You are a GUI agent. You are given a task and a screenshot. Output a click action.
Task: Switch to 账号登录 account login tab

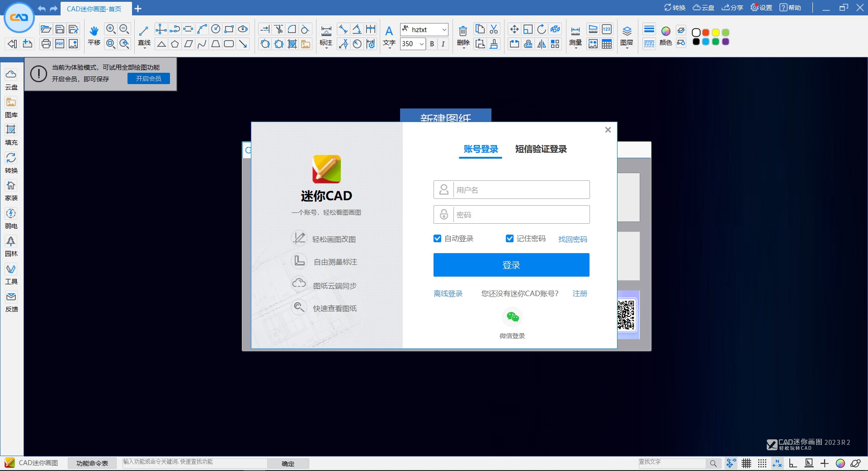(481, 149)
